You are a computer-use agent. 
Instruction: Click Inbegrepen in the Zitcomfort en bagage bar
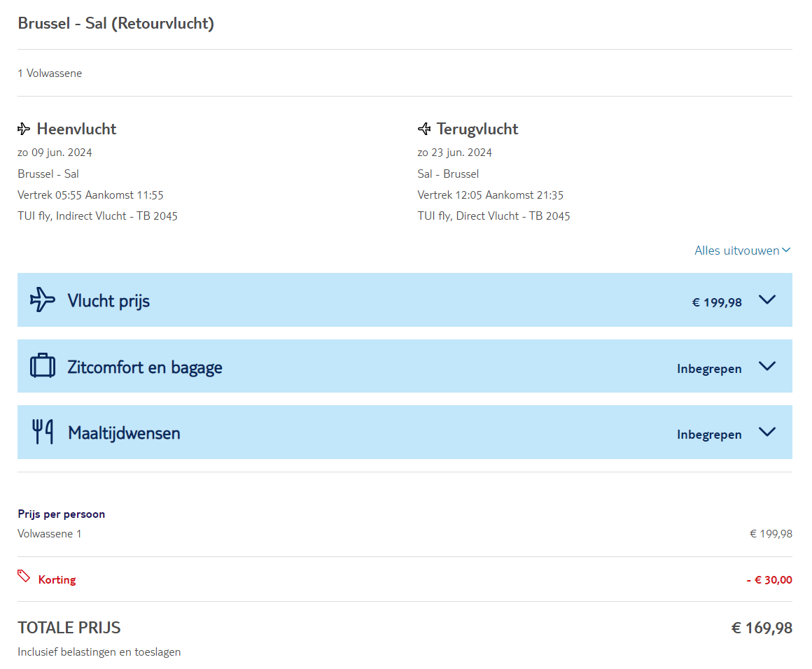[x=709, y=369]
